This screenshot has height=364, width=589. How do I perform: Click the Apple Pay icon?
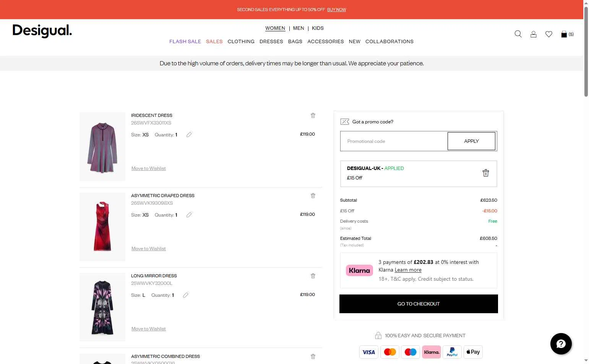click(x=473, y=352)
